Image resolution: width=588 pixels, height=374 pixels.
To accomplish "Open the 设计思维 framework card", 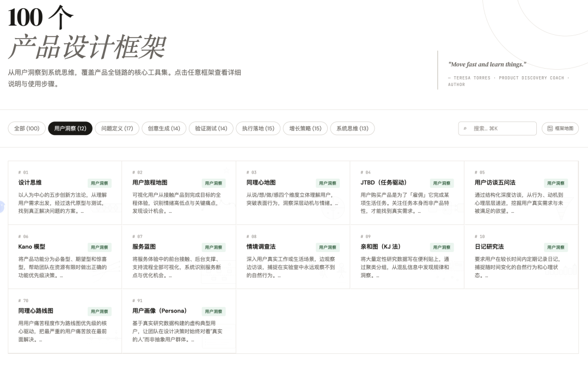I will (30, 182).
